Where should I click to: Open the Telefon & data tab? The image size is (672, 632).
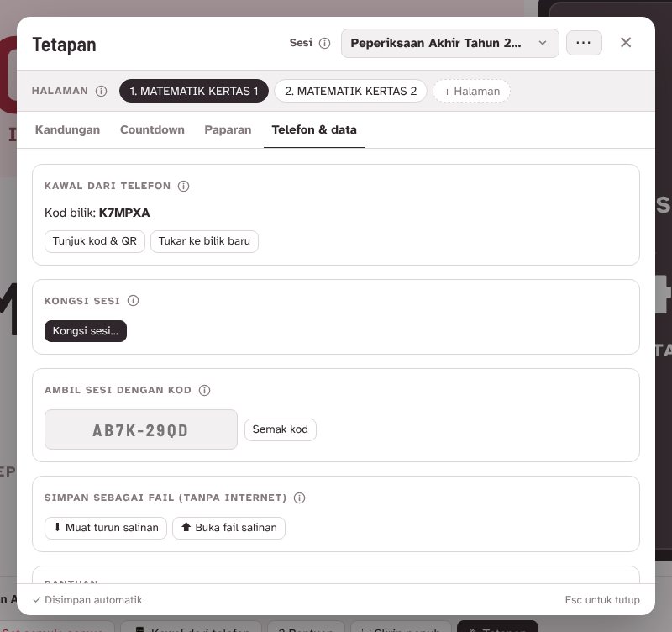click(314, 129)
